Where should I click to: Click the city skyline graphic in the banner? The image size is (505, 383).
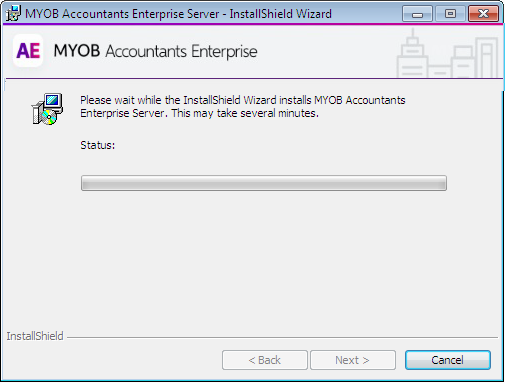click(448, 54)
